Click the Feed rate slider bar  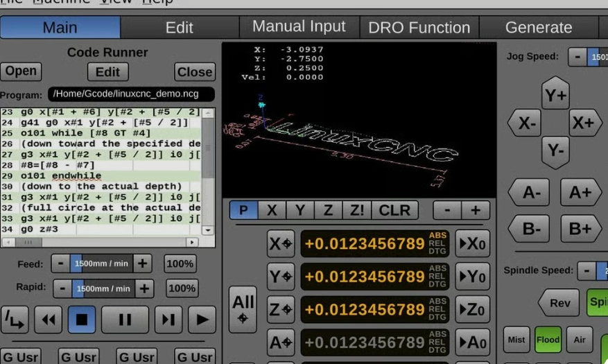(x=102, y=263)
